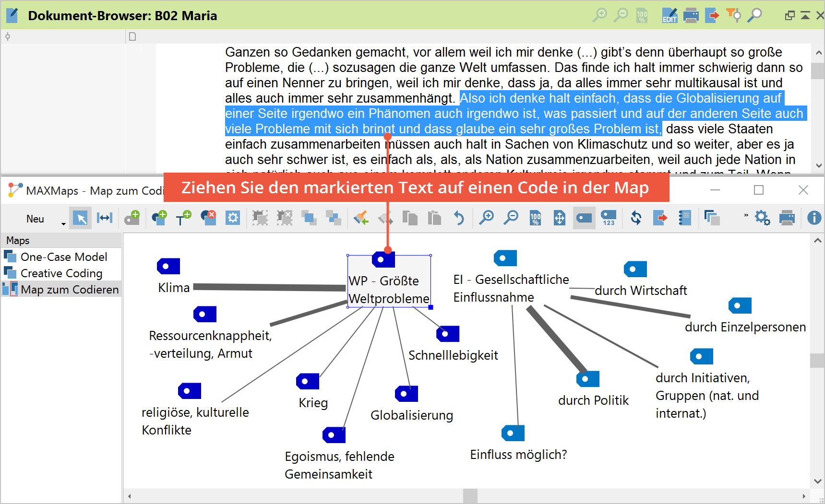825x504 pixels.
Task: Click the Globalisierung code symbol
Action: pyautogui.click(x=407, y=394)
